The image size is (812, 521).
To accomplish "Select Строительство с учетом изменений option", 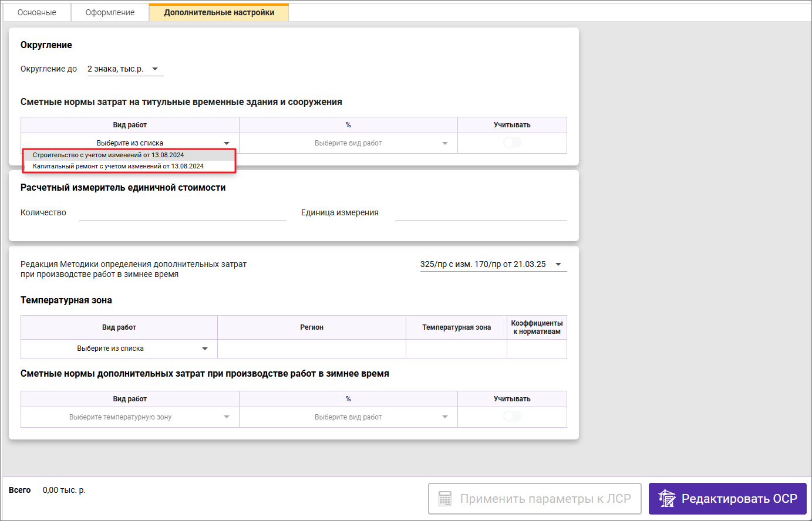I will (109, 155).
